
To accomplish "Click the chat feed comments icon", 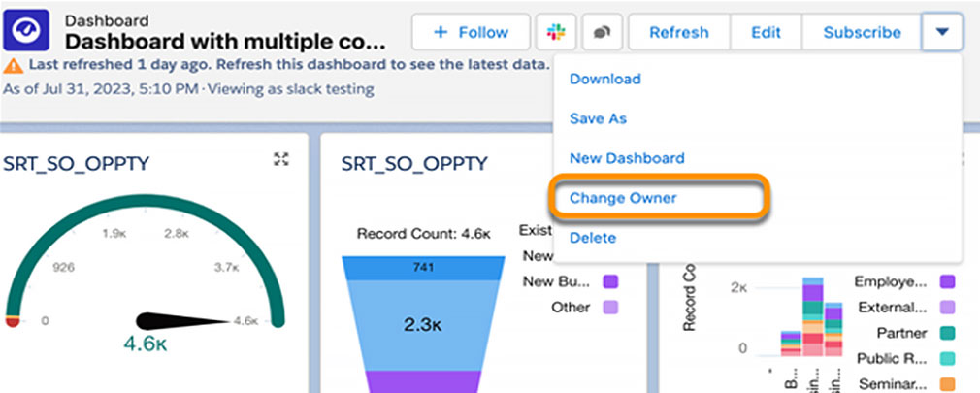I will [x=602, y=32].
